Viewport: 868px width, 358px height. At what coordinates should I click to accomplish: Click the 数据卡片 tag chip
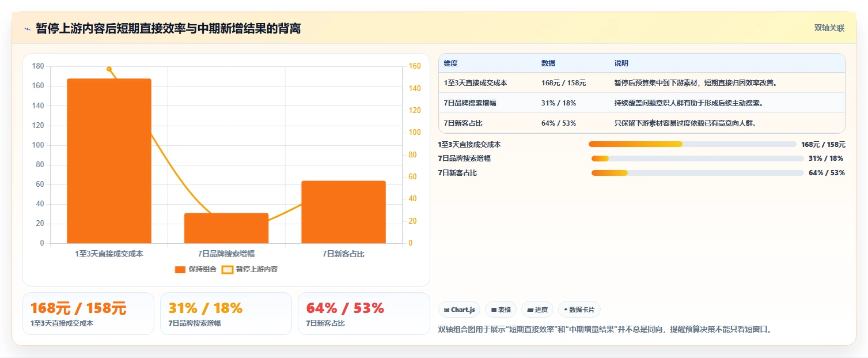coord(579,310)
